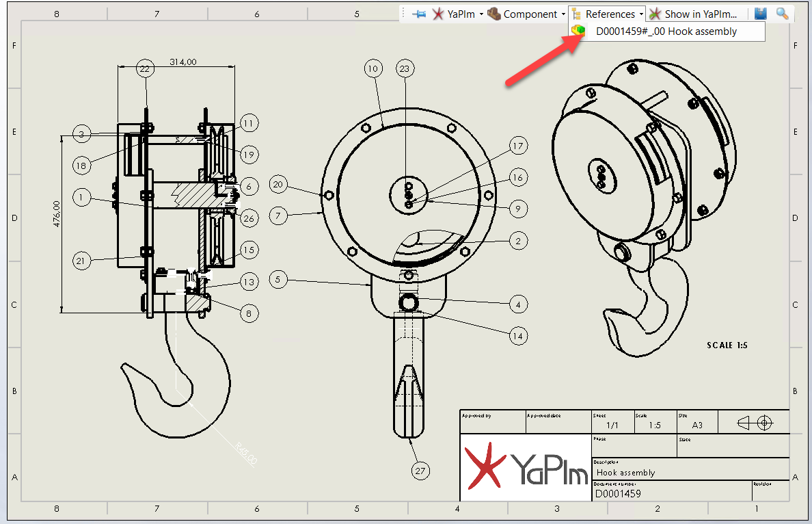Screen dimensions: 812x524
Task: Select the 476,00 height dimension
Action: 57,214
